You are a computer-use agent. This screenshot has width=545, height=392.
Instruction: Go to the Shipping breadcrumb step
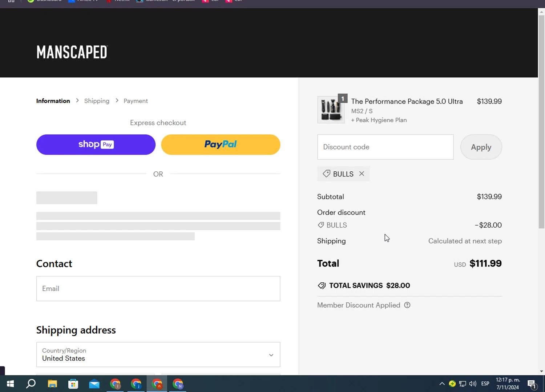click(97, 101)
